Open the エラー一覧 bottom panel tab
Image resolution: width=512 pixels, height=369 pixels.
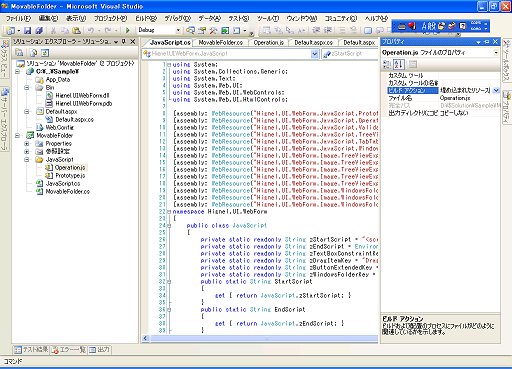68,350
